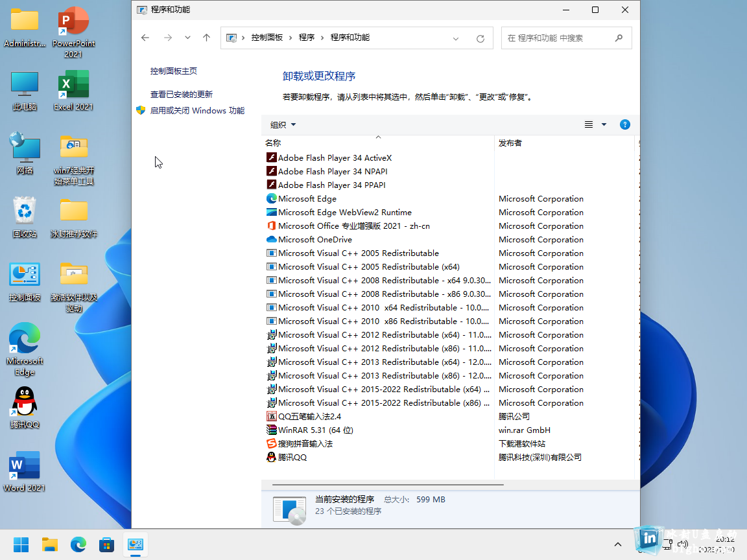Image resolution: width=747 pixels, height=560 pixels.
Task: Click 程序和功能 breadcrumb segment
Action: [x=350, y=38]
